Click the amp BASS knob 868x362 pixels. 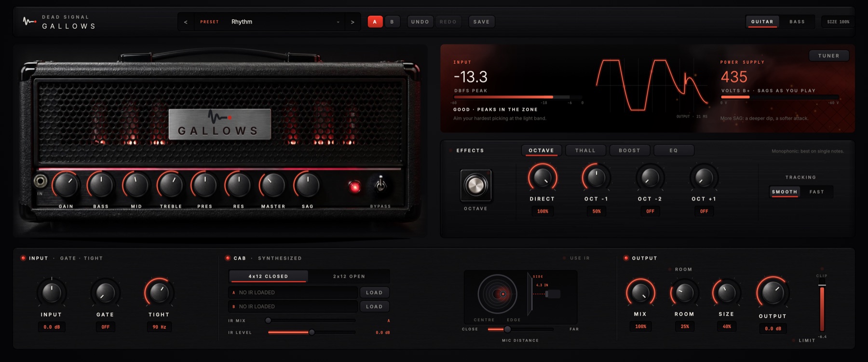pyautogui.click(x=101, y=185)
